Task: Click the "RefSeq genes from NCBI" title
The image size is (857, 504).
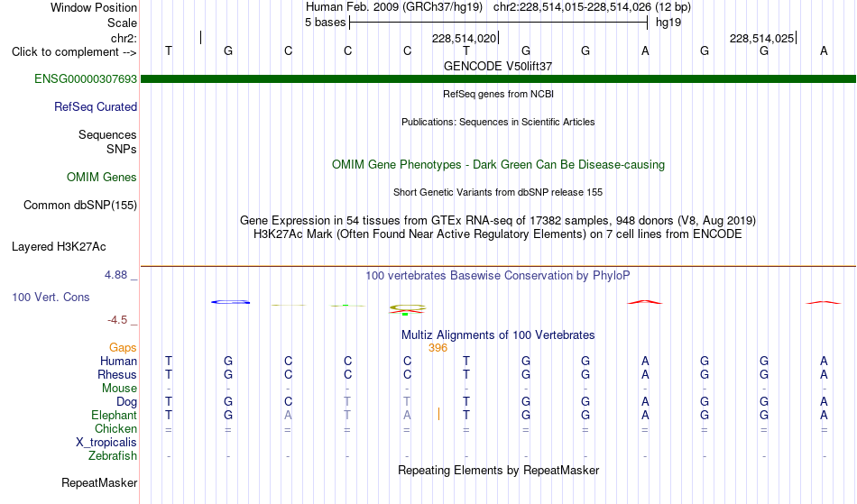Action: 498,94
